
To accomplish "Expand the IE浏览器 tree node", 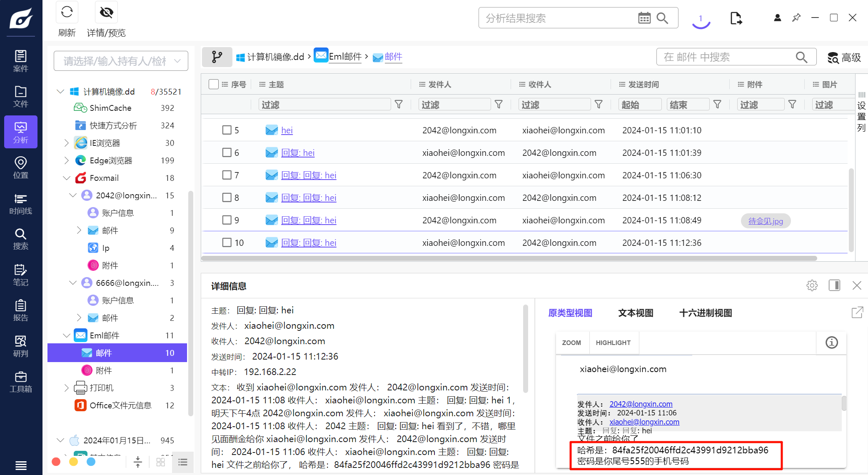I will pyautogui.click(x=66, y=143).
